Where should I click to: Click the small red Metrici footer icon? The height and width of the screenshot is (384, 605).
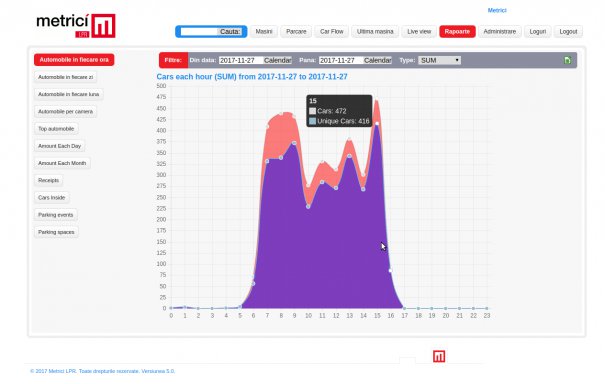point(439,356)
